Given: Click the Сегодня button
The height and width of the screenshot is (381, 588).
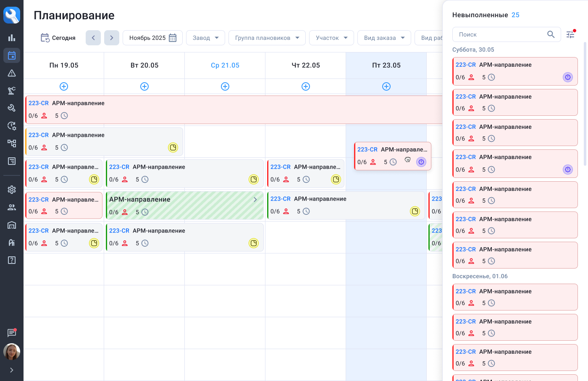Looking at the screenshot, I should click(x=58, y=38).
